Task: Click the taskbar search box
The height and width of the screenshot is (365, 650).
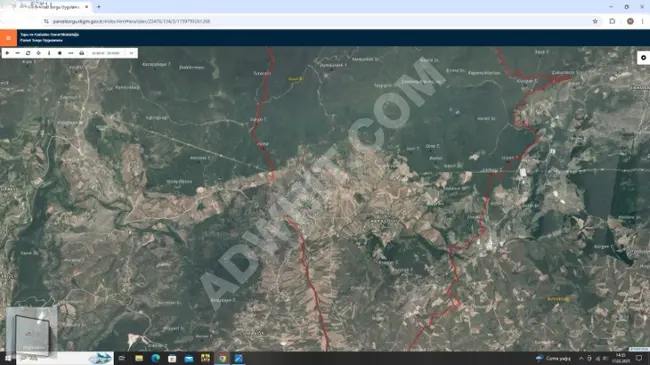Action: click(x=65, y=358)
